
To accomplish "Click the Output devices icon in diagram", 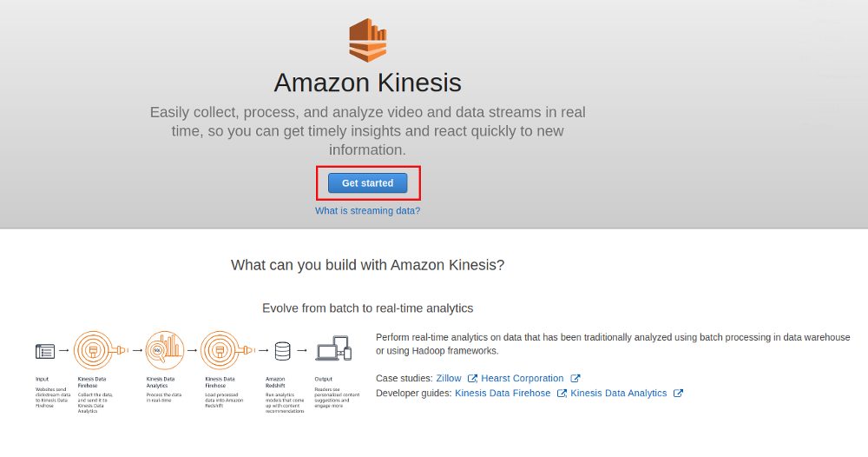I will tap(333, 348).
